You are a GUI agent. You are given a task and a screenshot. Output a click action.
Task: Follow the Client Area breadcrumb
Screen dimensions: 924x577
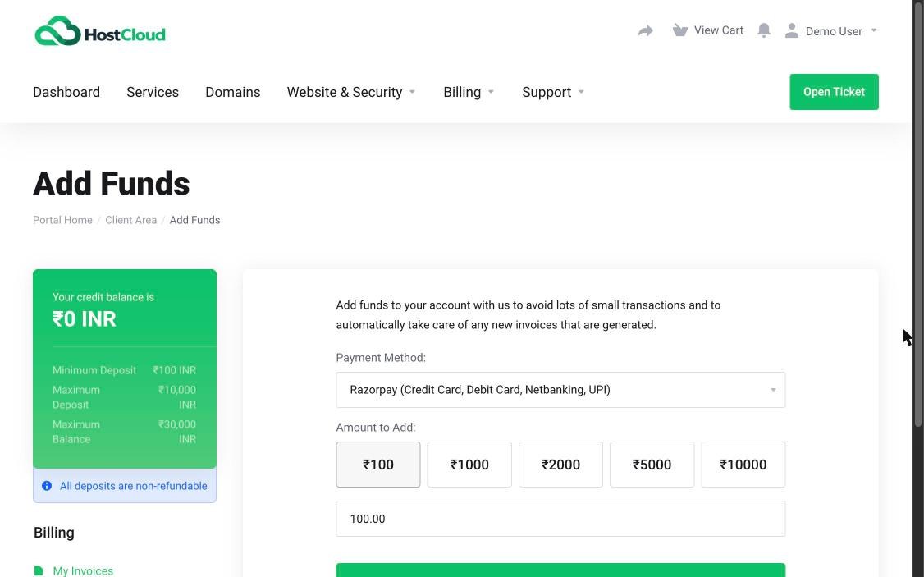pyautogui.click(x=130, y=220)
